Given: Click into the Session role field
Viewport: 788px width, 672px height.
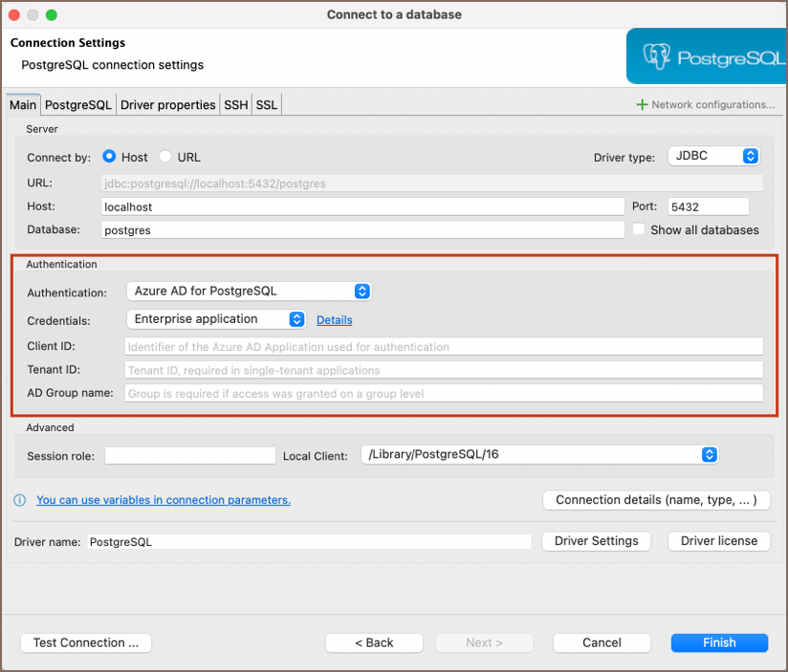Looking at the screenshot, I should (x=190, y=456).
